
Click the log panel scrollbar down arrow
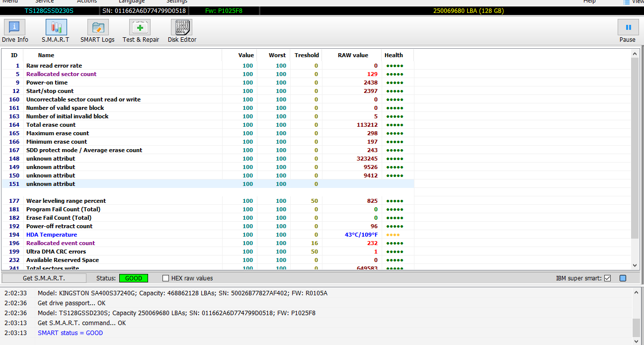636,341
